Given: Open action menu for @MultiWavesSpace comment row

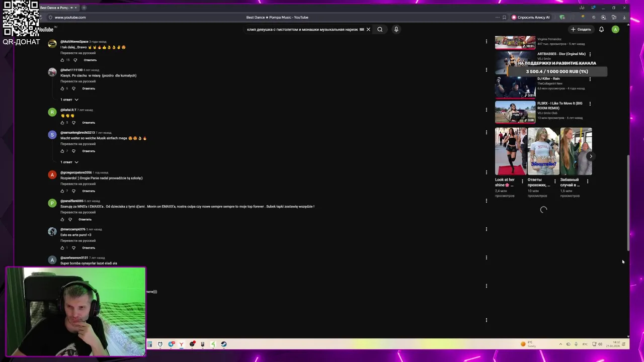Looking at the screenshot, I should (x=487, y=41).
